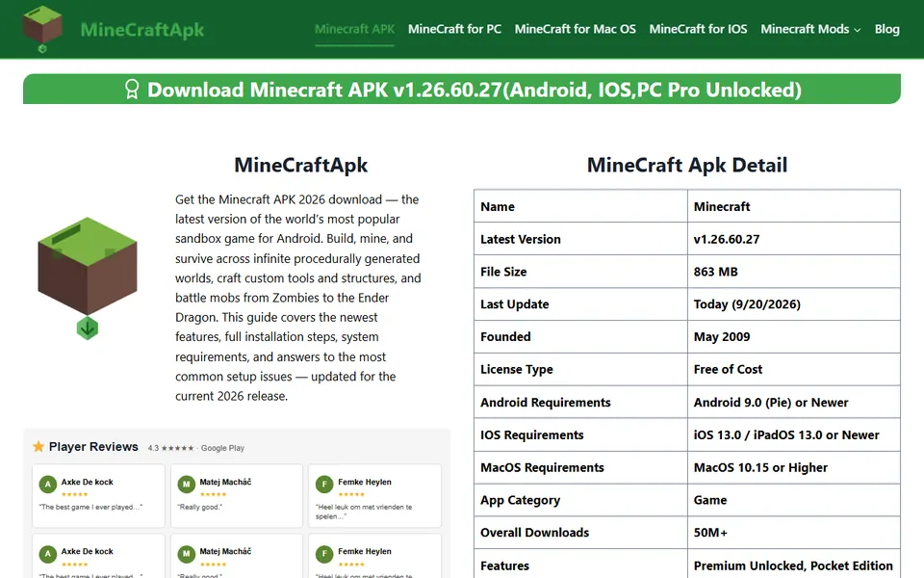Click star rating under first Femke Heylen

pos(351,494)
